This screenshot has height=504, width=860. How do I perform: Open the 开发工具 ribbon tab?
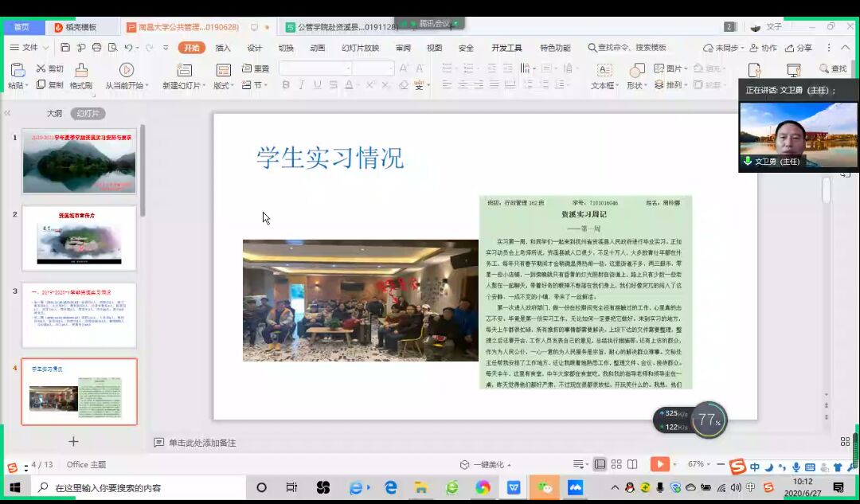(506, 48)
